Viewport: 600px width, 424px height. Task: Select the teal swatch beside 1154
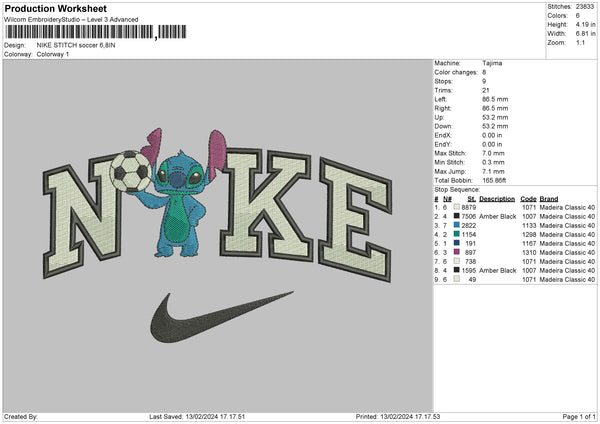pos(457,234)
